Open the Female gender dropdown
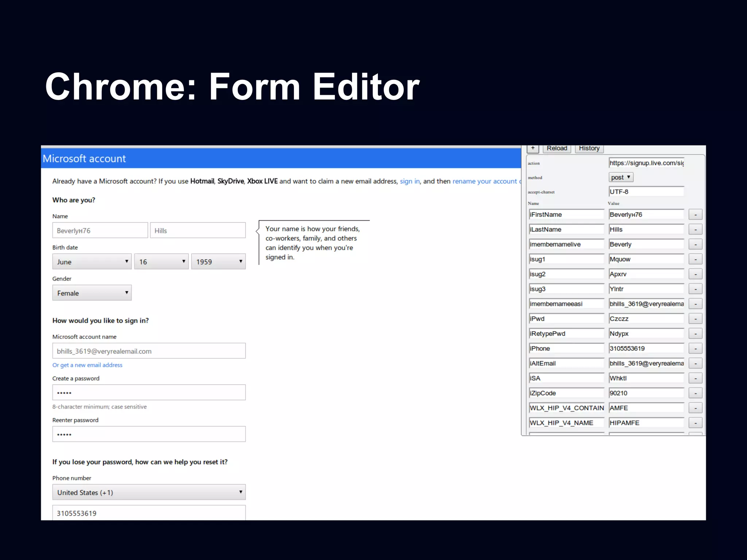Viewport: 747px width, 560px height. pyautogui.click(x=92, y=293)
